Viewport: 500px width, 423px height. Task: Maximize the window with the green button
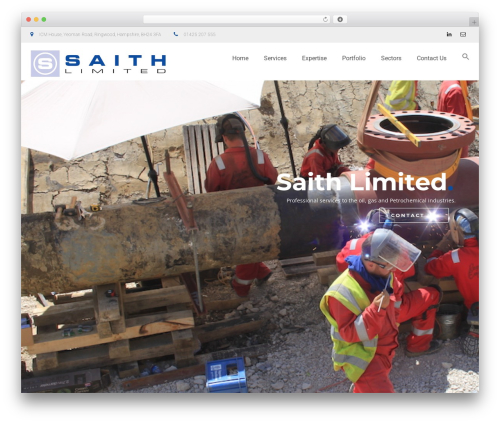[44, 19]
